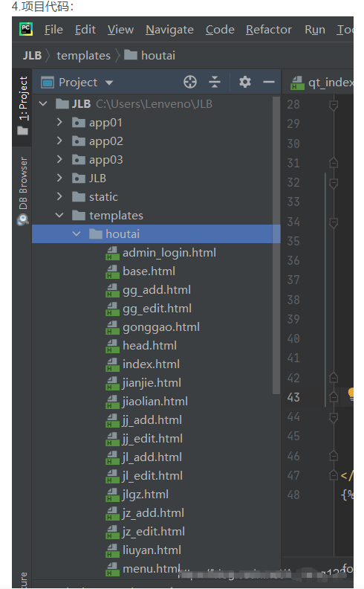Toggle the code fold marker at line 34
Screen dimensions: 364x589
click(x=334, y=222)
